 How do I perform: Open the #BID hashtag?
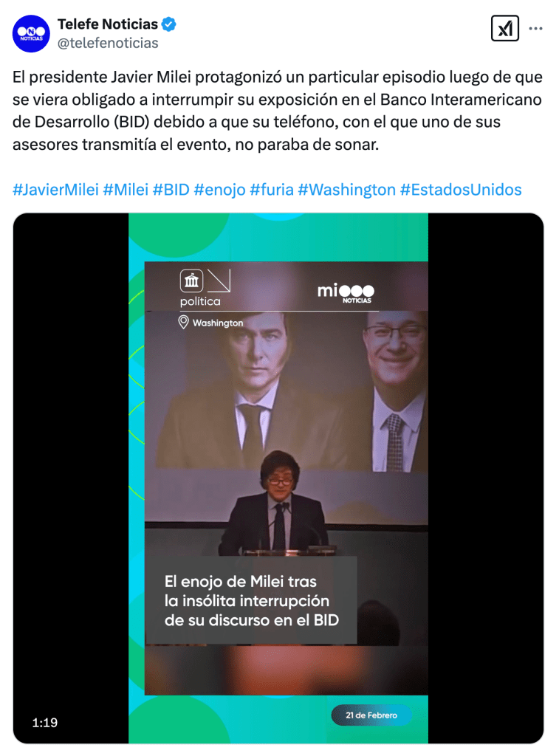(171, 190)
